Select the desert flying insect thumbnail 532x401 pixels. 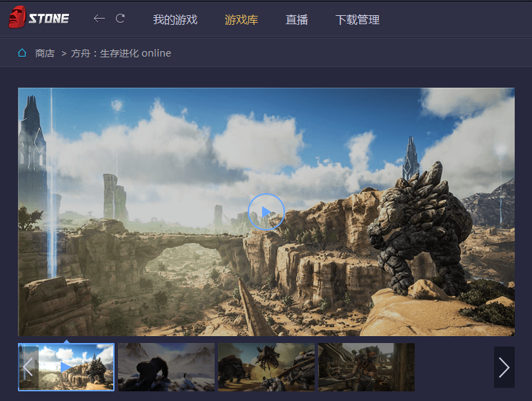(x=266, y=367)
